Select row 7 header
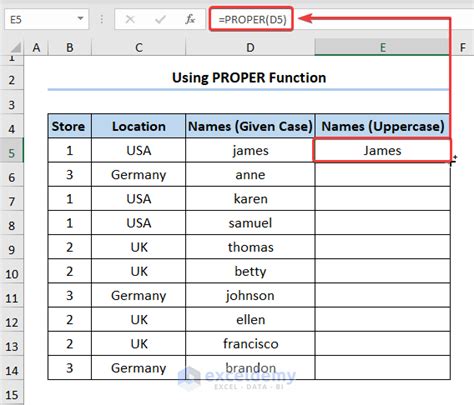This screenshot has width=474, height=405. click(x=12, y=199)
